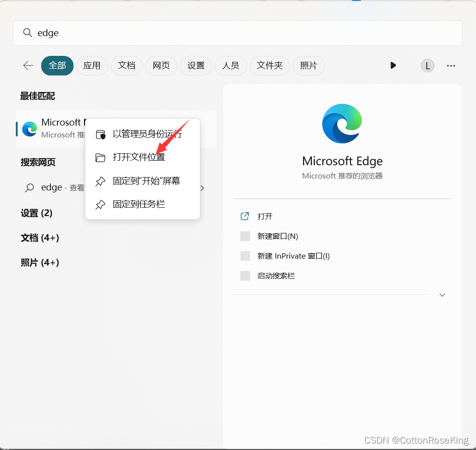Image resolution: width=476 pixels, height=450 pixels.
Task: Switch to the 照片 filter tab
Action: (x=309, y=66)
